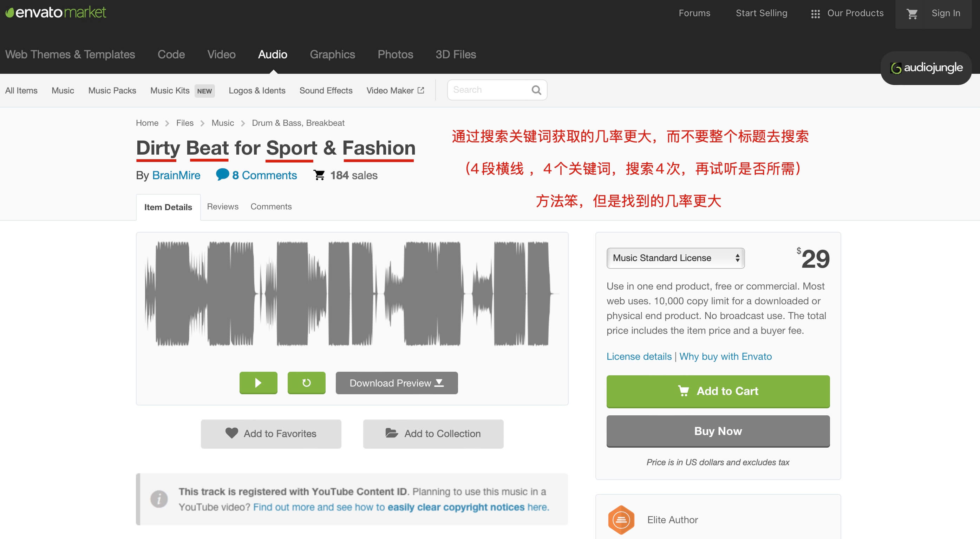Screen dimensions: 980x539
Task: Click the 184 sales text
Action: point(353,175)
